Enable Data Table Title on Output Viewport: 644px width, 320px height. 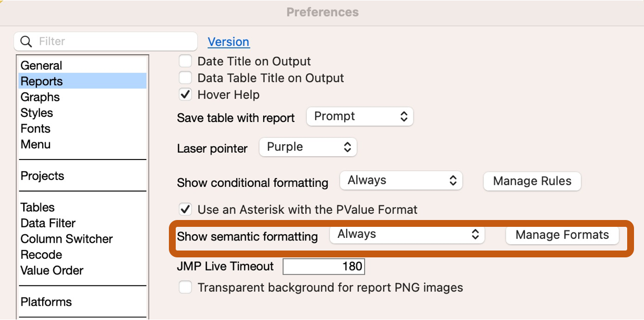185,77
